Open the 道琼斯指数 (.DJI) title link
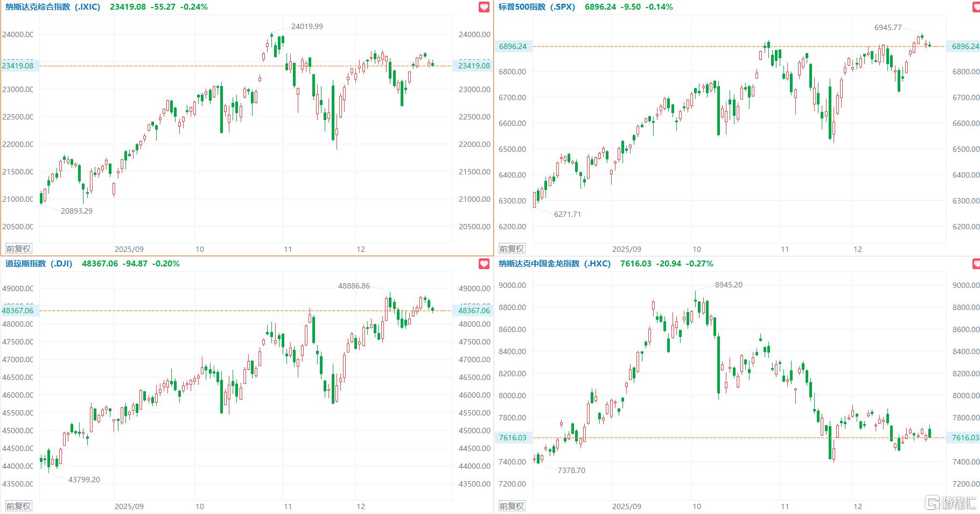 pyautogui.click(x=39, y=264)
